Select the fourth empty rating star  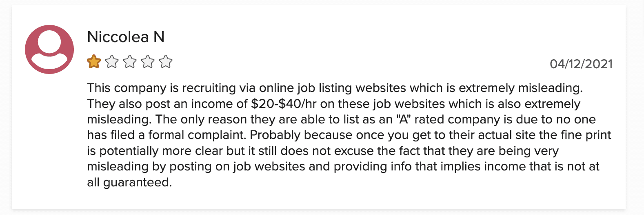point(148,62)
